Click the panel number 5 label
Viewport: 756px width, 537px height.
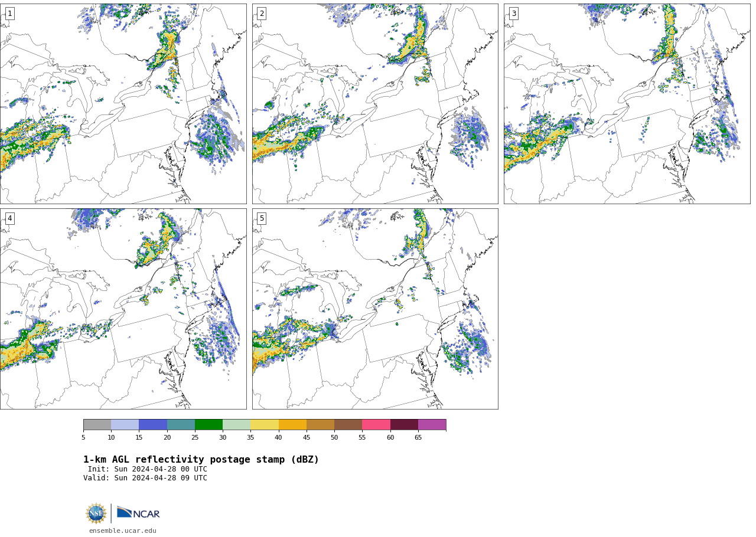(x=262, y=218)
